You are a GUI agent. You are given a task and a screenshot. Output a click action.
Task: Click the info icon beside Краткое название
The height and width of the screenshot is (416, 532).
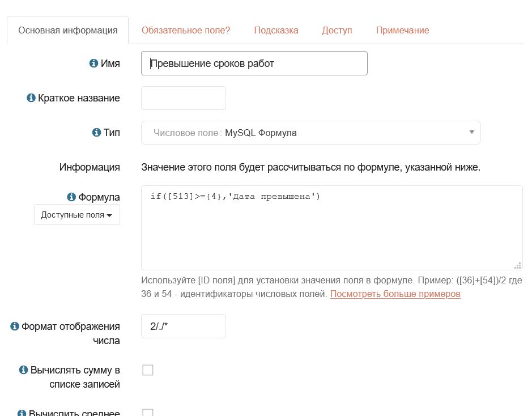point(31,97)
